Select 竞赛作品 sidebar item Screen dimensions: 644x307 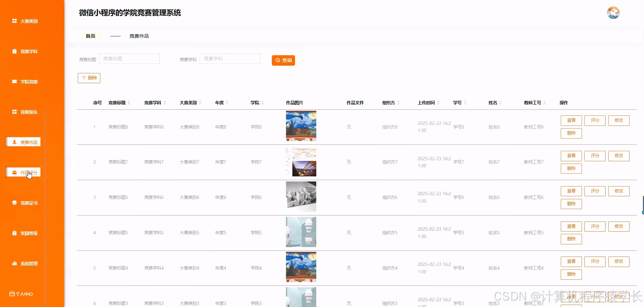[23, 142]
